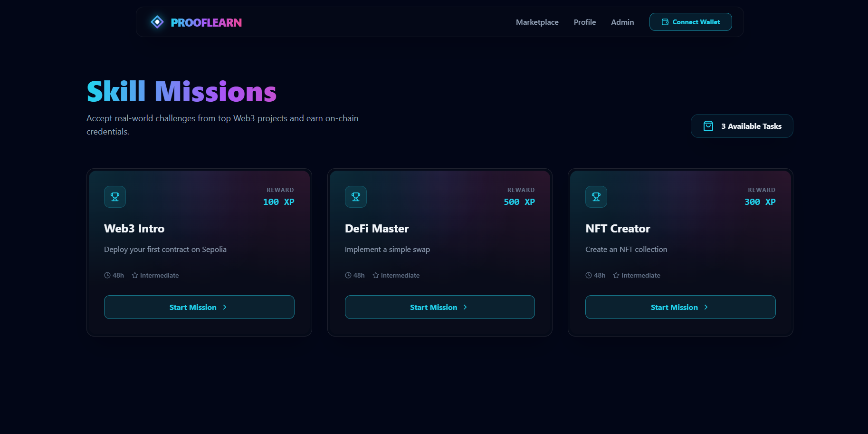
Task: Click the 500 XP reward on DeFi Master
Action: coord(519,202)
